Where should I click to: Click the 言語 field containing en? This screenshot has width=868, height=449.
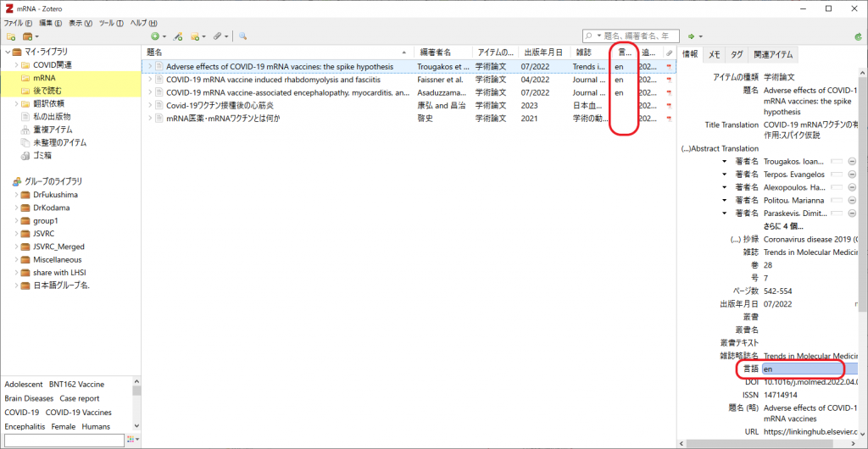(810, 369)
